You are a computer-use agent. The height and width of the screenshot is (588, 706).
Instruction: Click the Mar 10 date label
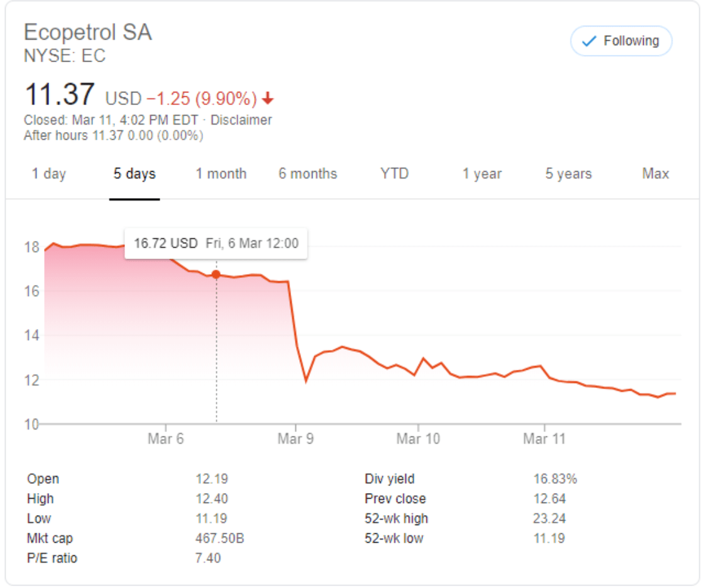[417, 438]
